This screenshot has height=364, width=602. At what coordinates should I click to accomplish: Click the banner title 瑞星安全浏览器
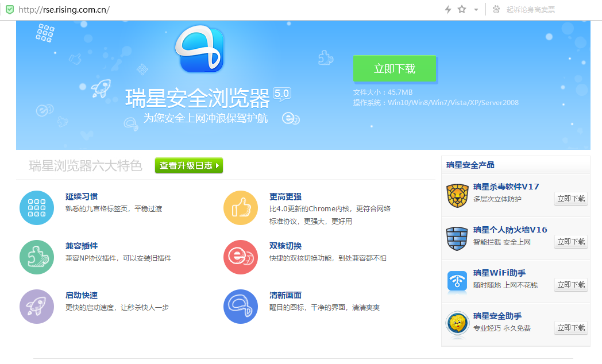pos(198,99)
